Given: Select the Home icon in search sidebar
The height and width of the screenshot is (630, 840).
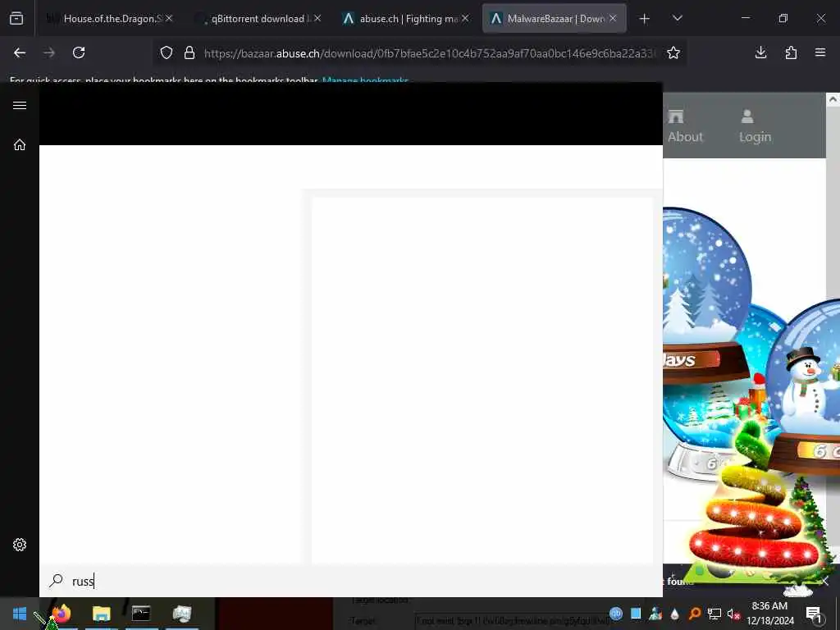Looking at the screenshot, I should pyautogui.click(x=20, y=144).
